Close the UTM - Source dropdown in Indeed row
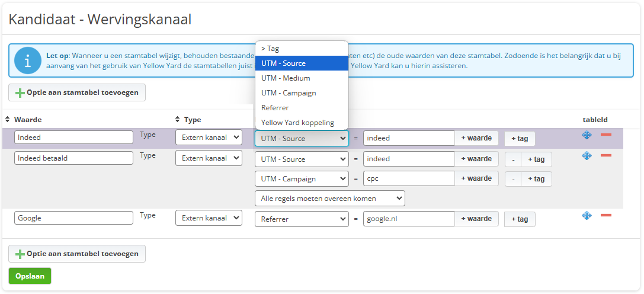644x294 pixels. (x=302, y=139)
